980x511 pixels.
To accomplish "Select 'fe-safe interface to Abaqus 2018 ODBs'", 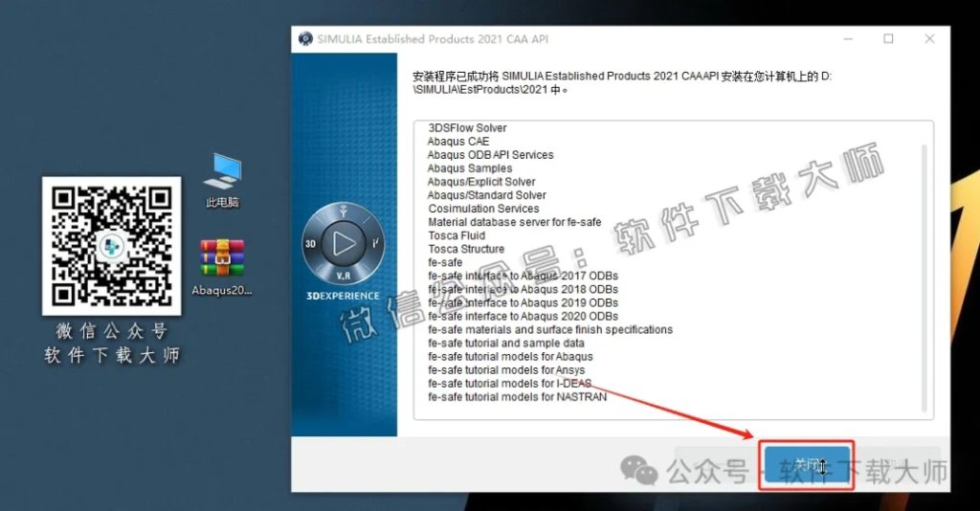I will tap(523, 289).
